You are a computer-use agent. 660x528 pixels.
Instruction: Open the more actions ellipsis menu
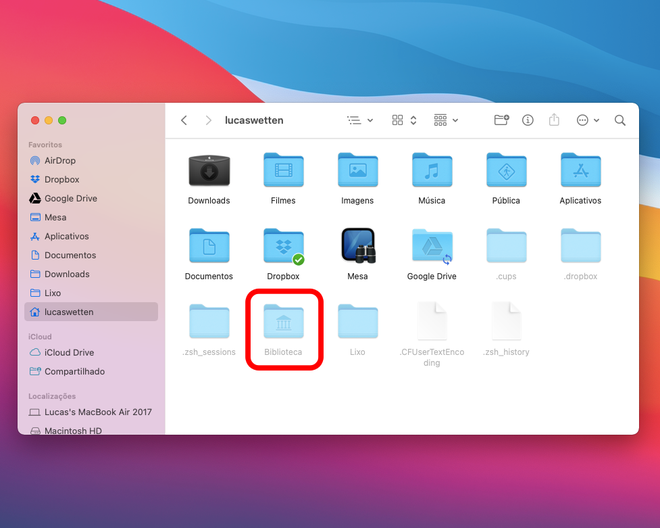tap(582, 120)
